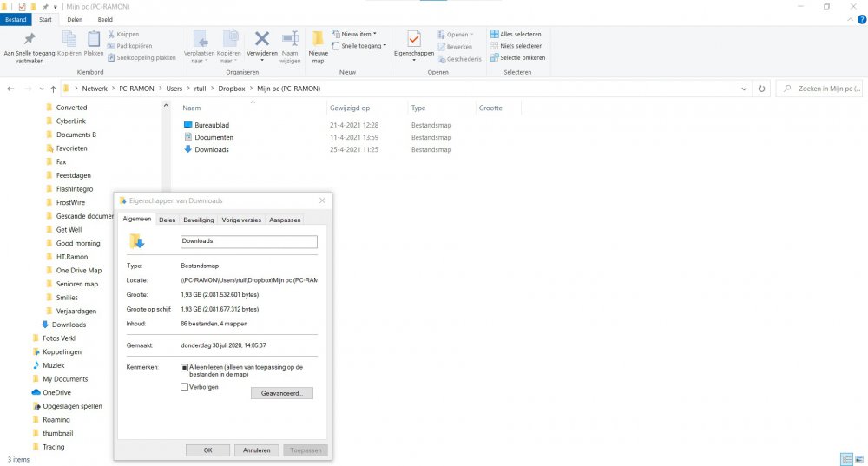
Task: Click the folder name field with Downloads
Action: coord(248,241)
